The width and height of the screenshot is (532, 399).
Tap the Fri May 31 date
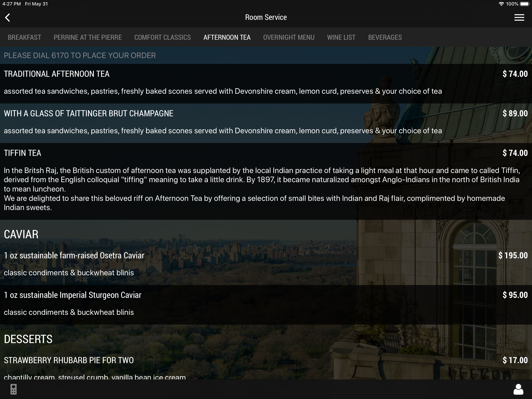[36, 4]
